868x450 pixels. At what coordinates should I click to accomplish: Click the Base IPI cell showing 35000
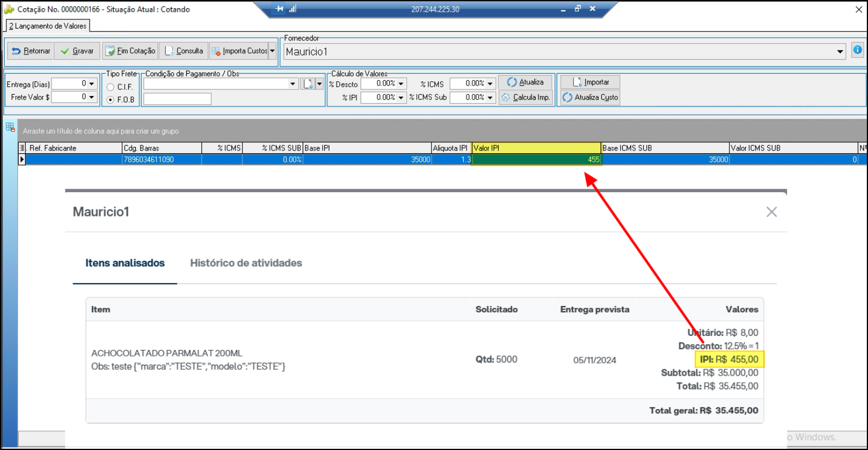367,159
